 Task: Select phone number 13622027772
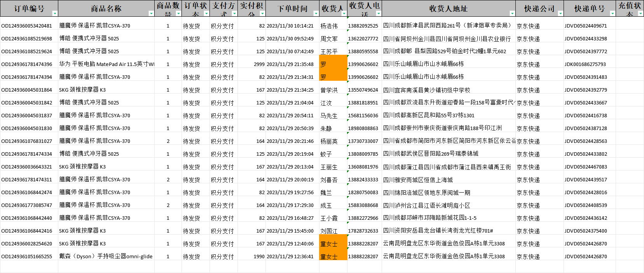click(363, 39)
